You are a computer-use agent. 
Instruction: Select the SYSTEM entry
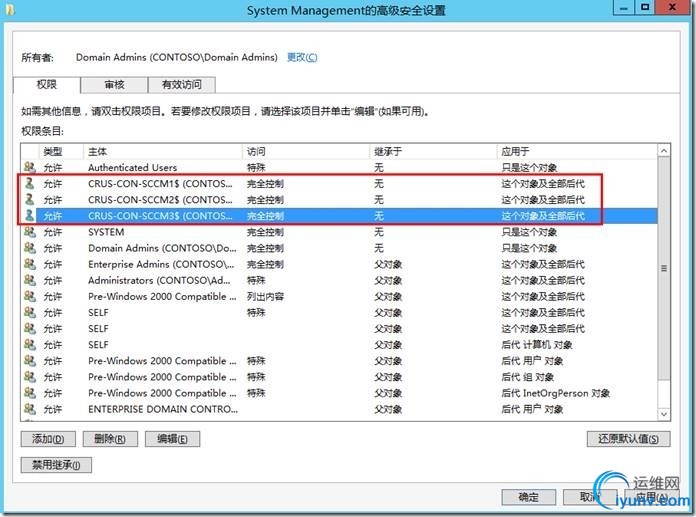pyautogui.click(x=340, y=232)
